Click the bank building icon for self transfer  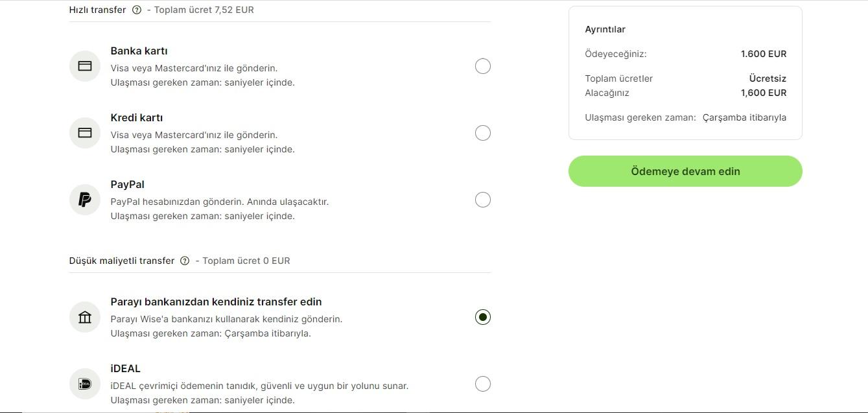coord(84,316)
